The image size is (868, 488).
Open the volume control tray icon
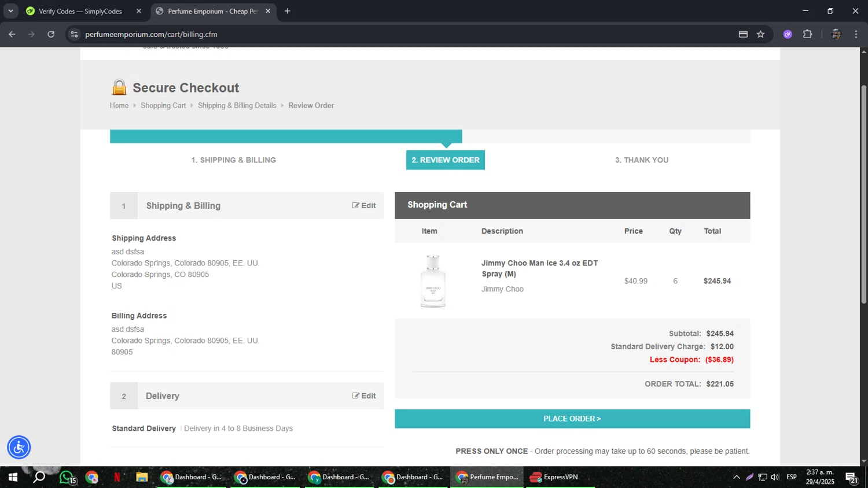(775, 477)
